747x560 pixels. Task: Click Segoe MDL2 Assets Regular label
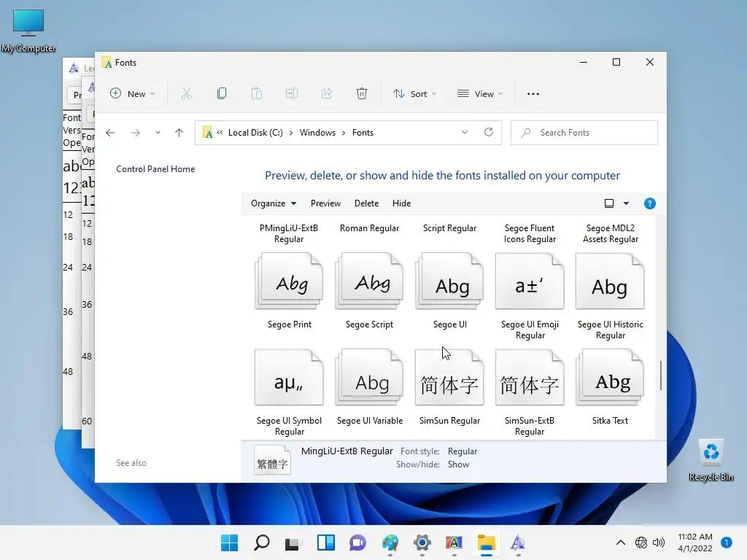611,233
